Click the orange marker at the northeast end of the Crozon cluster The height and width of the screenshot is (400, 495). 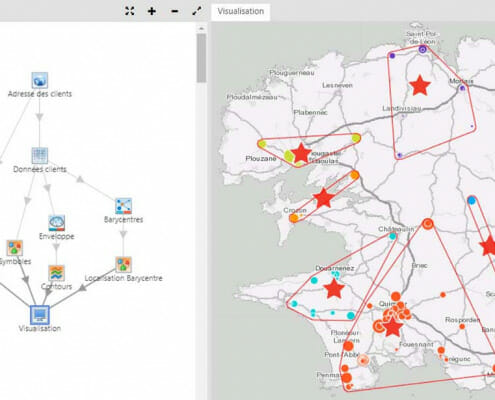(x=354, y=175)
